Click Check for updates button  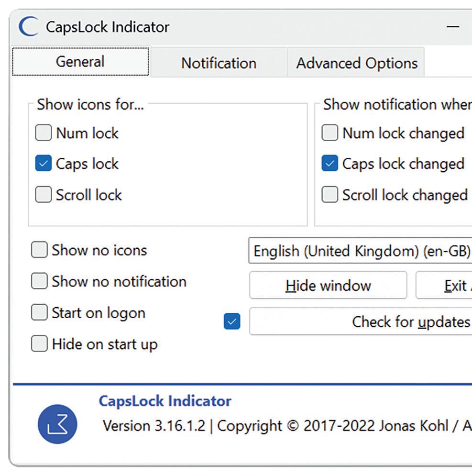[361, 321]
